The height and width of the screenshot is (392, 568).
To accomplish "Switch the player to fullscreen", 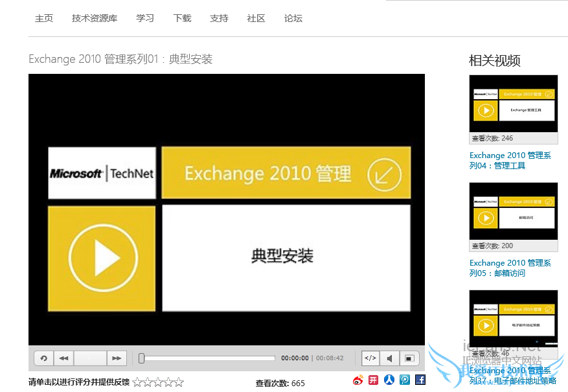I will tap(409, 358).
